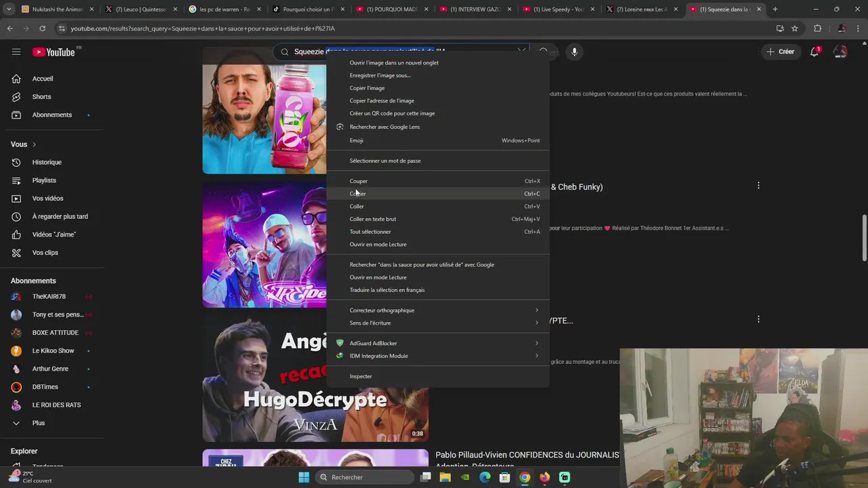Go to YouTube logo home
This screenshot has height=488, width=868.
53,52
